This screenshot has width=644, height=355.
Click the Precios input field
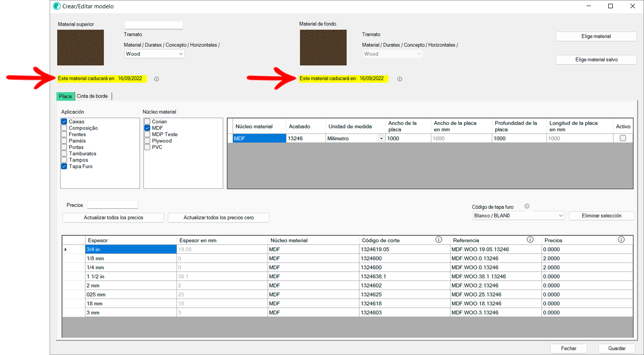112,205
